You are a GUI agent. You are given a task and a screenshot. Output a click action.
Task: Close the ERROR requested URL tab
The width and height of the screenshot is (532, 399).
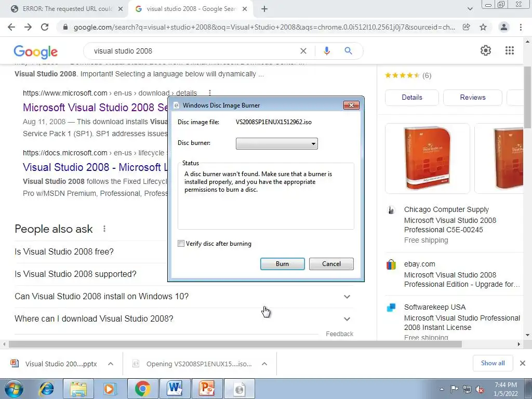121,9
